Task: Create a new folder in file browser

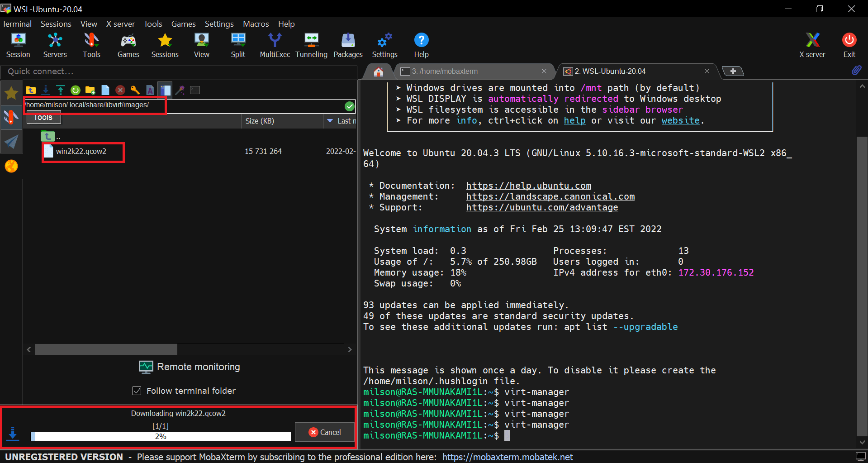Action: pos(90,90)
